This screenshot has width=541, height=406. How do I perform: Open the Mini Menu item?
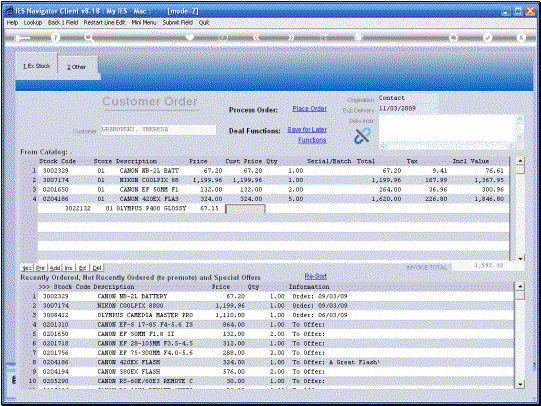pos(144,22)
